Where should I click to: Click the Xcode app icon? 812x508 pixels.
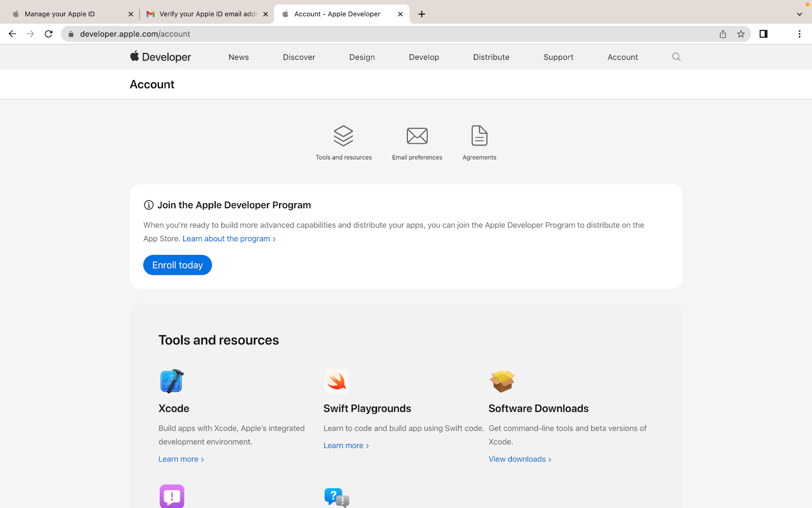tap(172, 381)
